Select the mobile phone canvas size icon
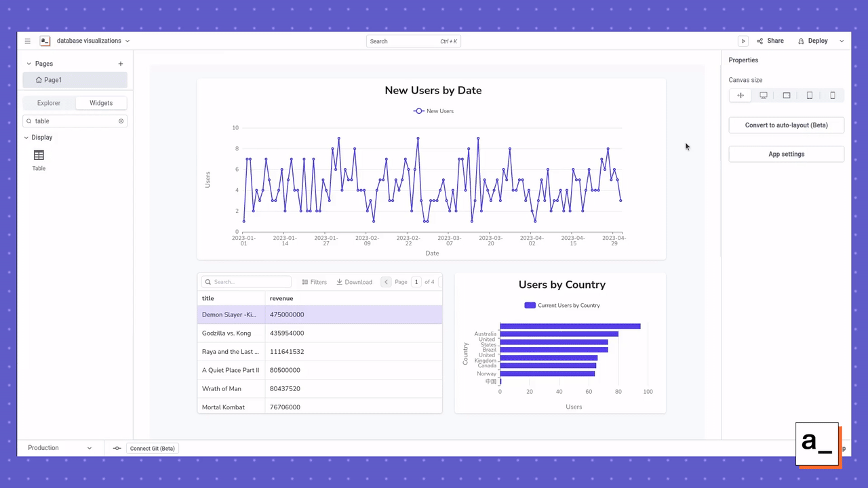Image resolution: width=868 pixels, height=488 pixels. pyautogui.click(x=833, y=95)
